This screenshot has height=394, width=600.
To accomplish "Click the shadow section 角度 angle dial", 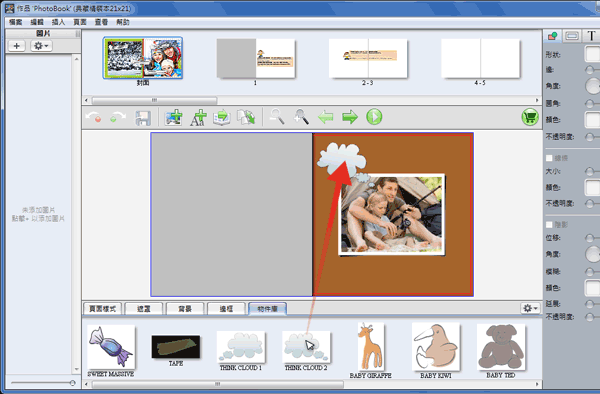I will (x=593, y=254).
